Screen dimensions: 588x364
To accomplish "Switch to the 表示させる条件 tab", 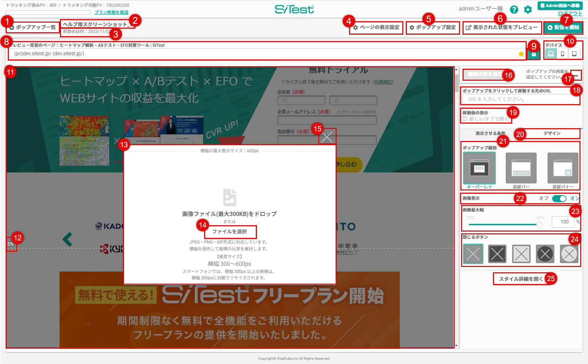I will [491, 133].
